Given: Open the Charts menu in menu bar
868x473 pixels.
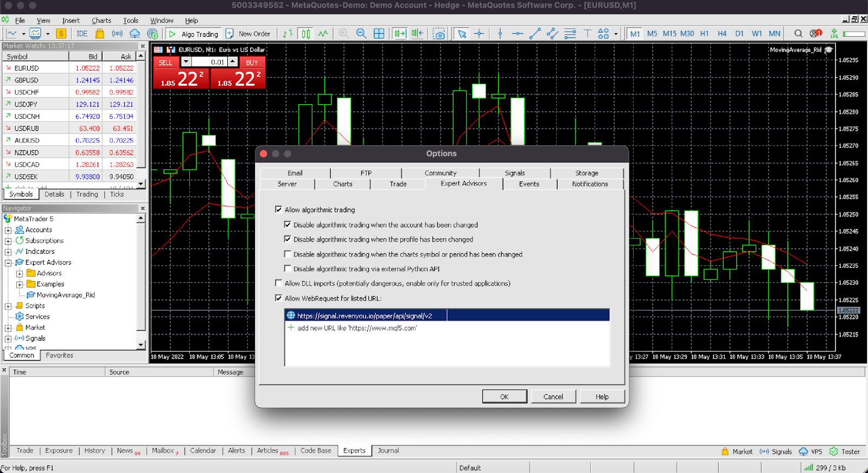Looking at the screenshot, I should (x=101, y=21).
